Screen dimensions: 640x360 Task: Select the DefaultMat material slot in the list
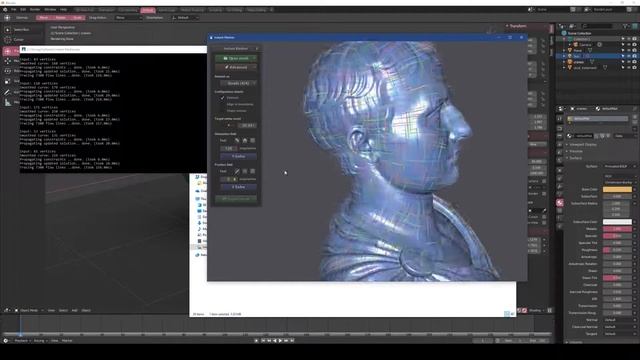[x=598, y=119]
